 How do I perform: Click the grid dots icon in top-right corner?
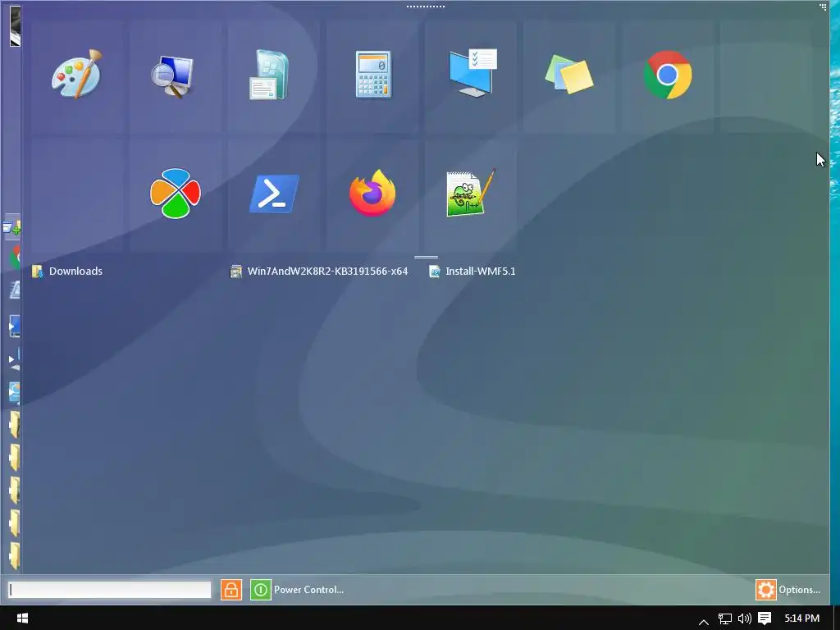(x=823, y=7)
